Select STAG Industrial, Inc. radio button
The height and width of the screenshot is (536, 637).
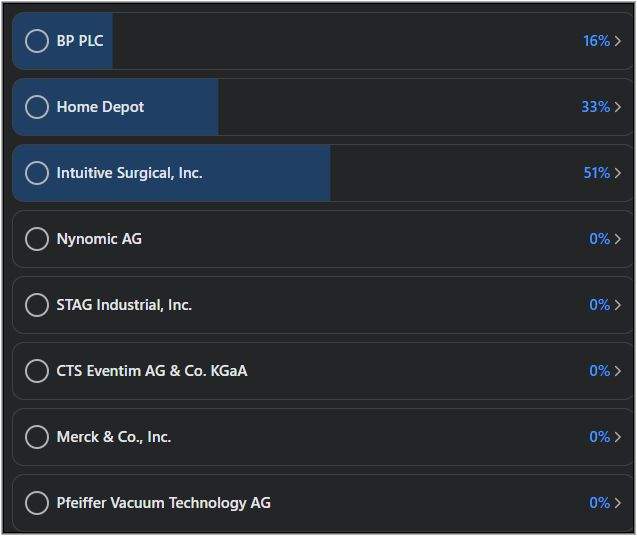[x=37, y=305]
